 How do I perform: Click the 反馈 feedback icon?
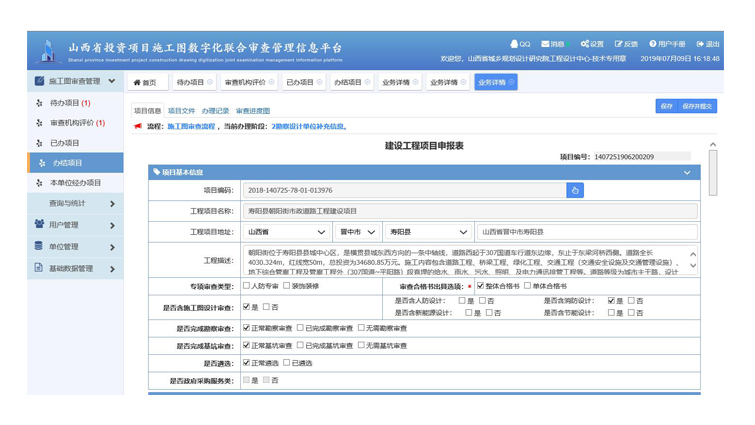pos(620,44)
